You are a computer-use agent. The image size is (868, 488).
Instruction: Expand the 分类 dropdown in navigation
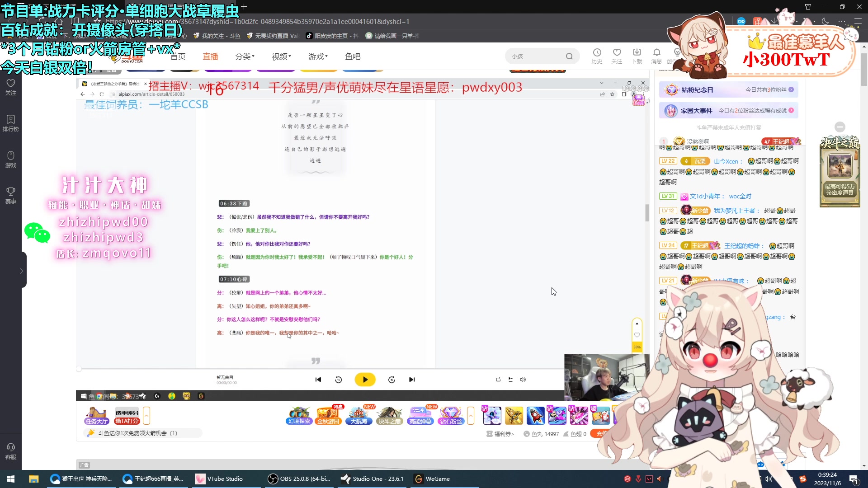[x=245, y=56]
